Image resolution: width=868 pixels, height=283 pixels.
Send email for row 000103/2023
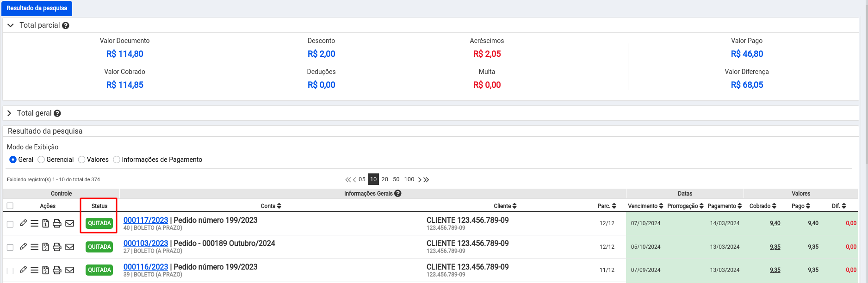[x=70, y=247]
